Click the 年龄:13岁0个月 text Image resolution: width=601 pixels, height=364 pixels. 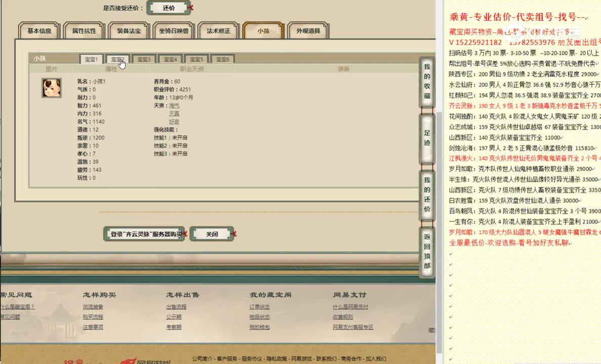[x=173, y=98]
